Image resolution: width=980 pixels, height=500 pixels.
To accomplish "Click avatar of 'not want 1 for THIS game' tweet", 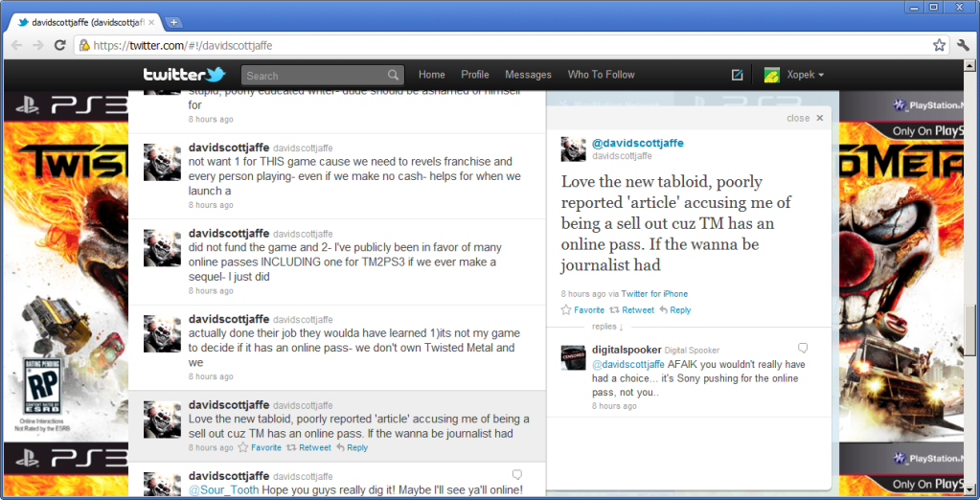I will [x=163, y=162].
